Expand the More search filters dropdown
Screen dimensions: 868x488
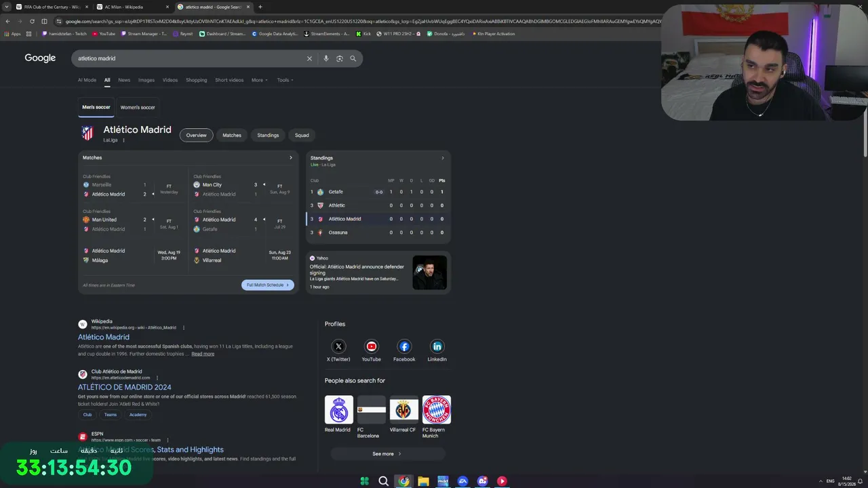(x=260, y=80)
